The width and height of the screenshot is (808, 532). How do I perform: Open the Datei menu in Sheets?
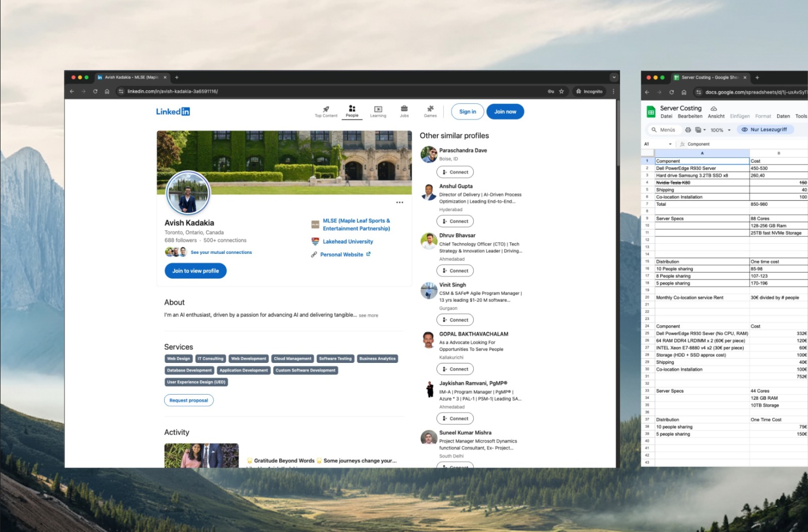(666, 116)
